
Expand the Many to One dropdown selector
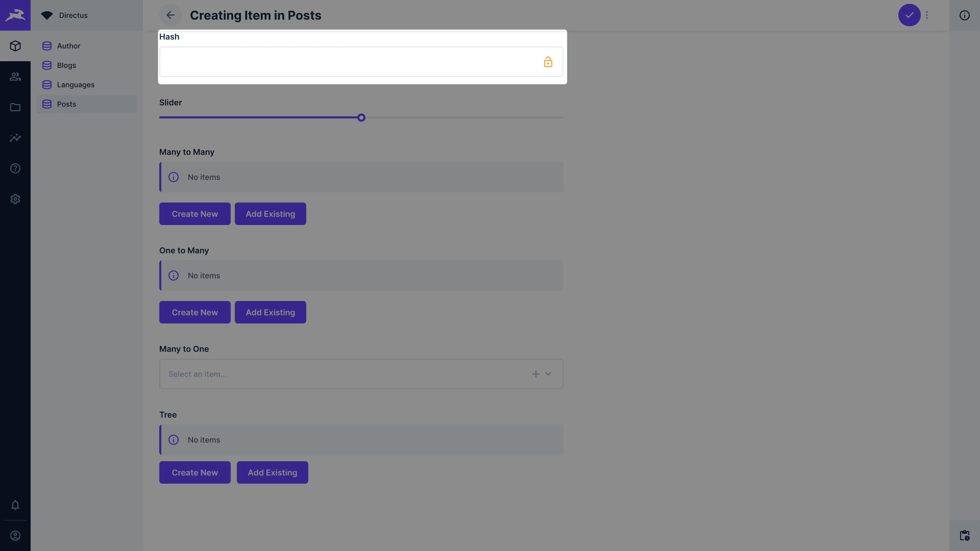coord(548,373)
